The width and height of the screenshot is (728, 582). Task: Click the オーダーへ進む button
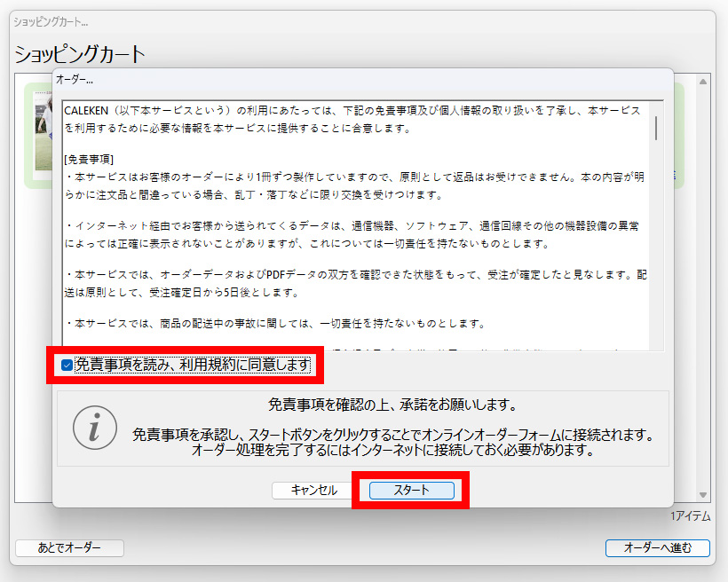[657, 547]
